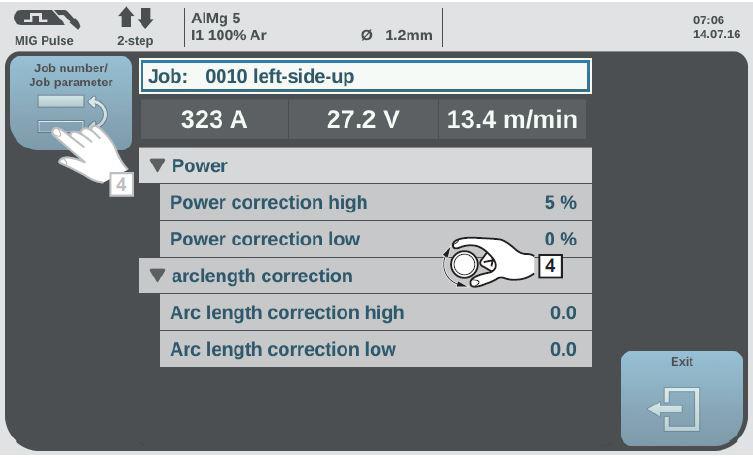
Task: Tap the wire diameter symbol in header
Action: (366, 35)
